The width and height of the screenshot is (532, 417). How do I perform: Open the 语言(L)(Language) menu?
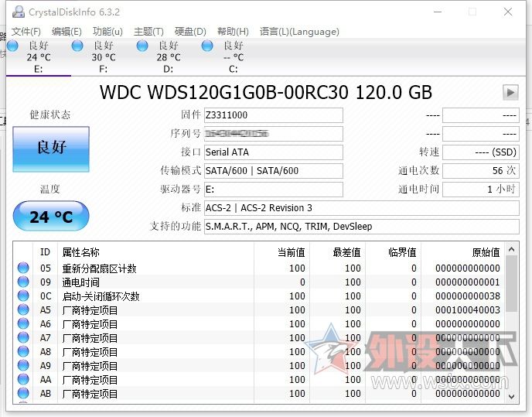(299, 32)
